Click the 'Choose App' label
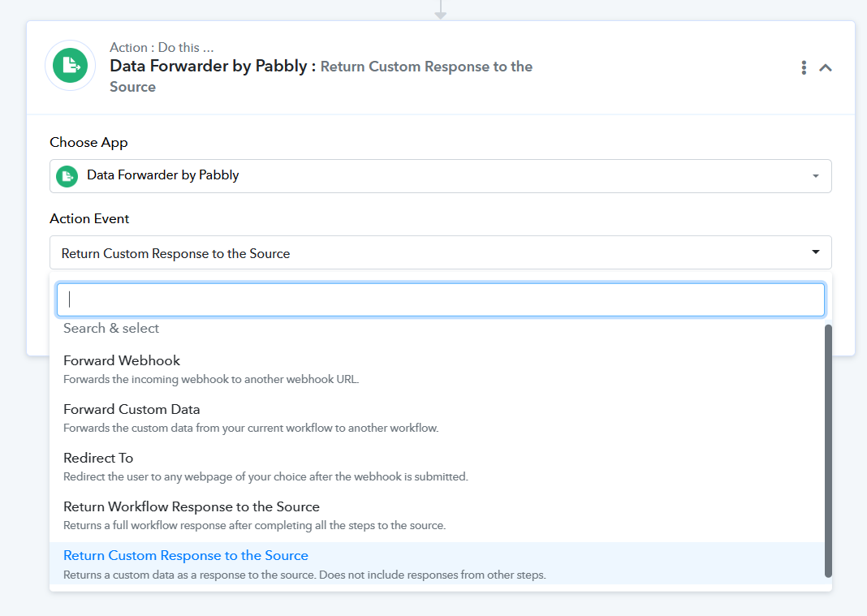The image size is (867, 616). point(88,143)
